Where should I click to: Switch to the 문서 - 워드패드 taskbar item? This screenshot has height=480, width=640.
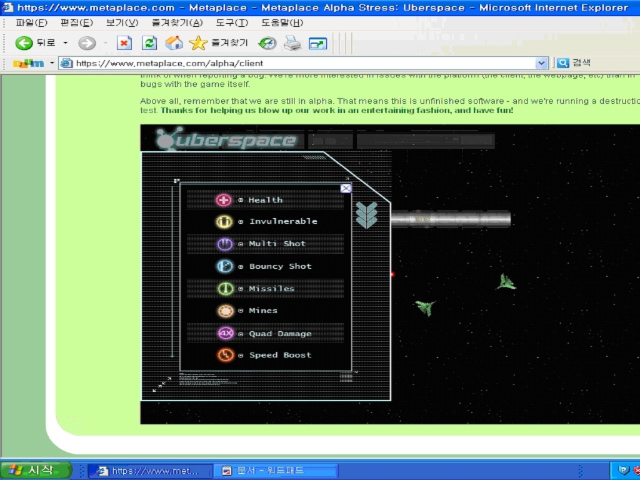click(276, 471)
